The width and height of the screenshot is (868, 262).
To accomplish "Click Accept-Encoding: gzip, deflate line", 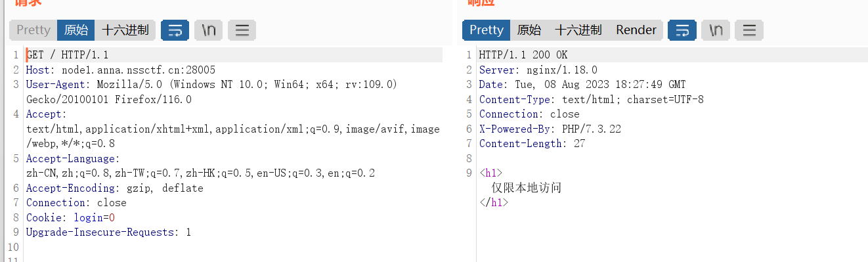I will [x=115, y=188].
